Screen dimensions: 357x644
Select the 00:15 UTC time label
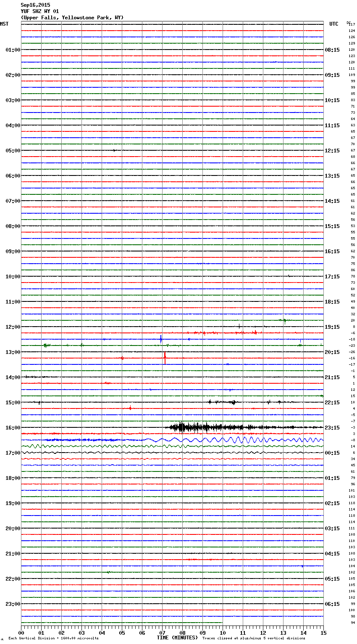[332, 453]
